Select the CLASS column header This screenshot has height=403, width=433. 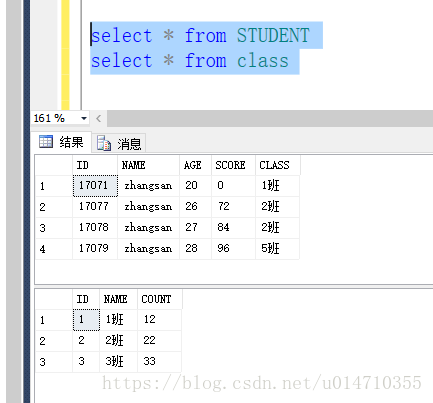coord(278,165)
